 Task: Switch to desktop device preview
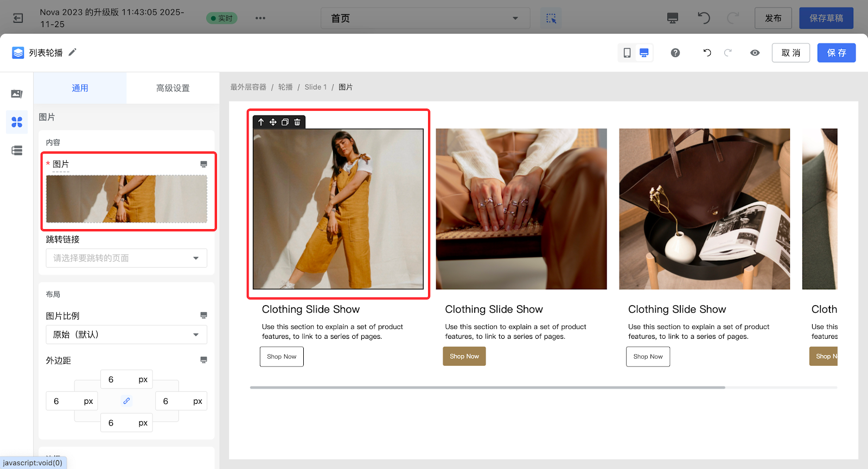point(644,53)
